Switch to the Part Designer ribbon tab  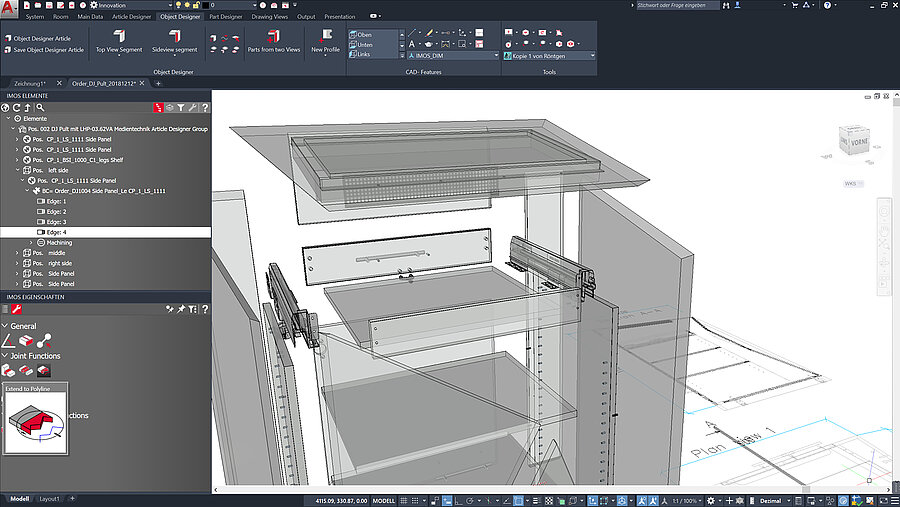click(225, 17)
